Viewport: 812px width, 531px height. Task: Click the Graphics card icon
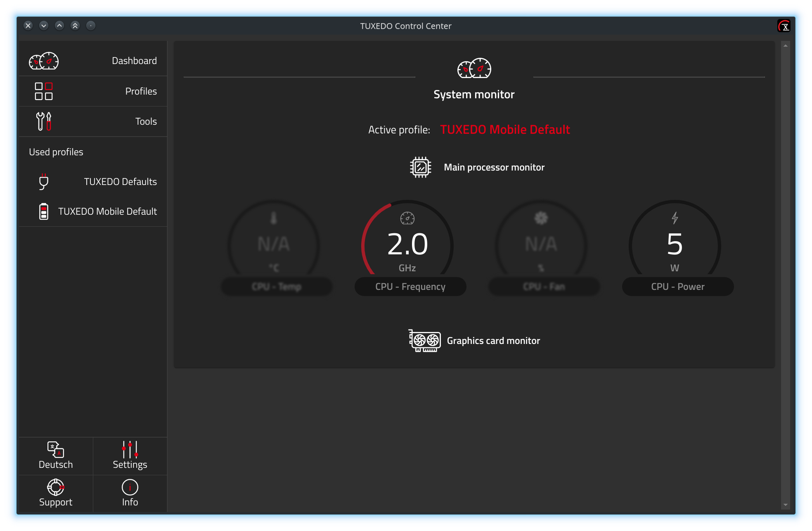coord(424,341)
